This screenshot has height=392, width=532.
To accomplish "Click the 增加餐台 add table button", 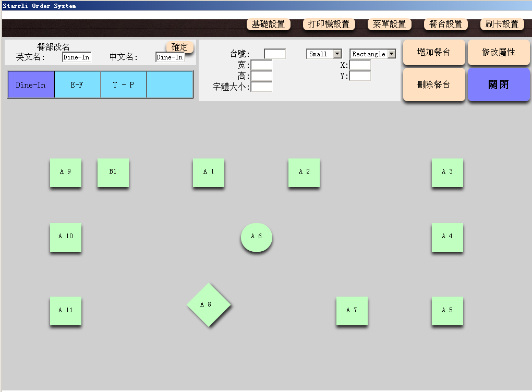I will 433,53.
